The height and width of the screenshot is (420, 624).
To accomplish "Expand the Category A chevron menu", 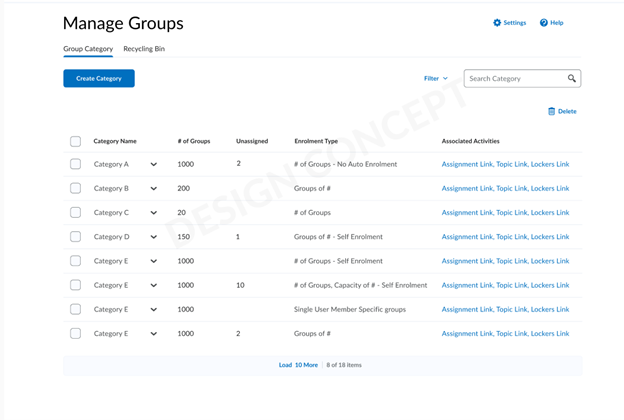I will (x=154, y=164).
